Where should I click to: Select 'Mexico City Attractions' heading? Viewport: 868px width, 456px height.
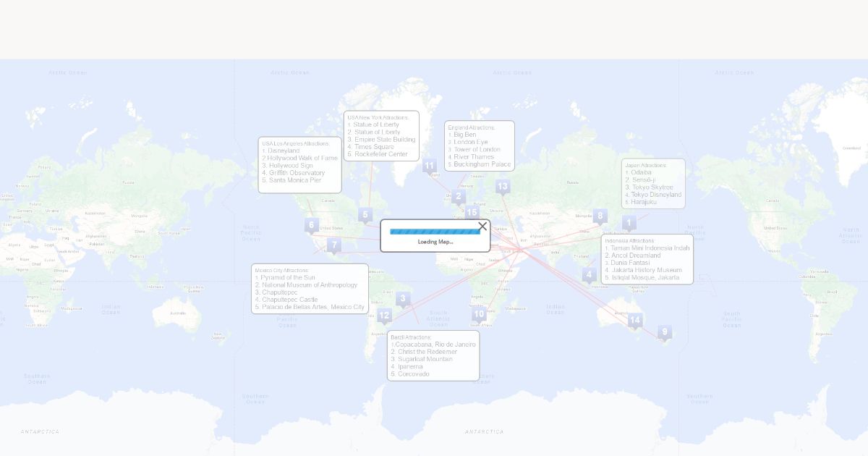282,270
